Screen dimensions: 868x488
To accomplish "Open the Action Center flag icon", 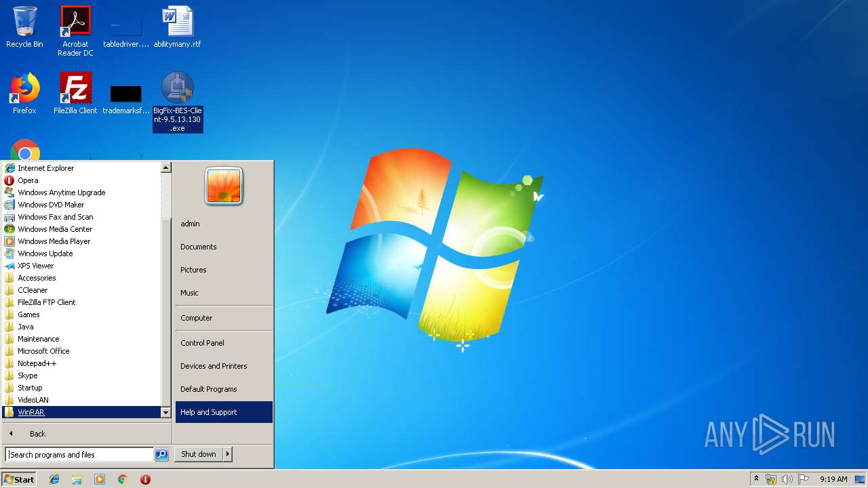I will point(804,479).
